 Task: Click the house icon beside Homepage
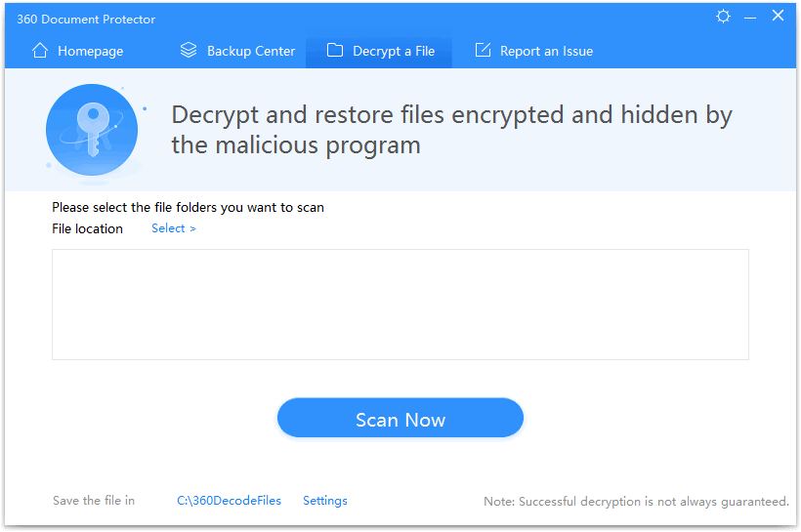(40, 51)
